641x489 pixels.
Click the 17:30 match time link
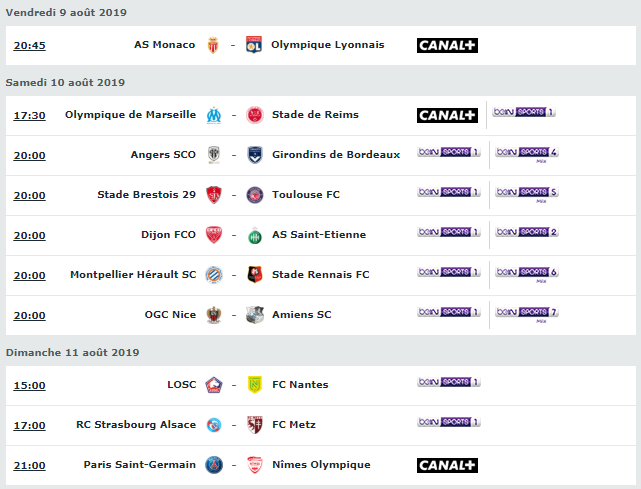(29, 116)
